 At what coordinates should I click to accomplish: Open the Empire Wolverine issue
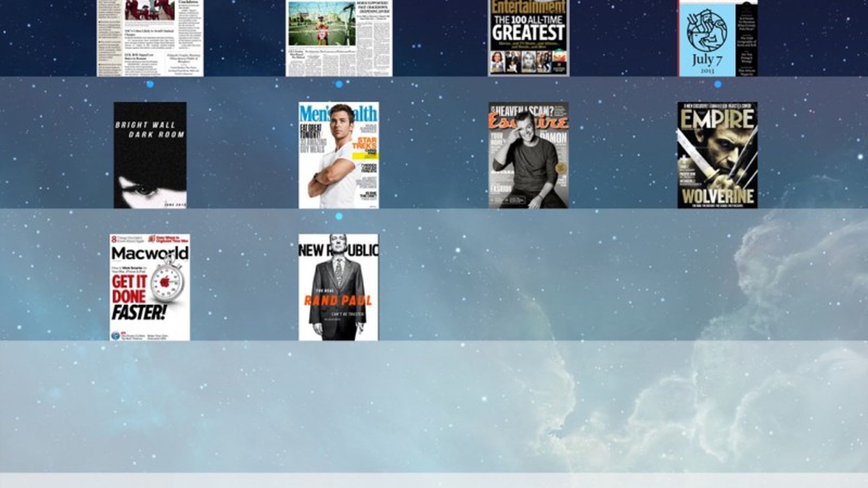[x=717, y=155]
